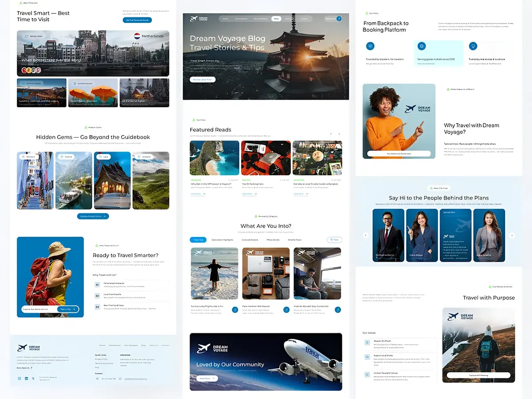Click Plan a Trip button on backpacker image

coord(68,309)
